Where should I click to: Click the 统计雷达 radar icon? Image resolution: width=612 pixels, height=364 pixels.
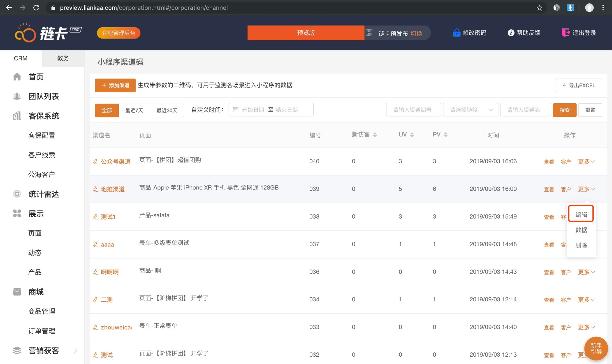tap(17, 194)
